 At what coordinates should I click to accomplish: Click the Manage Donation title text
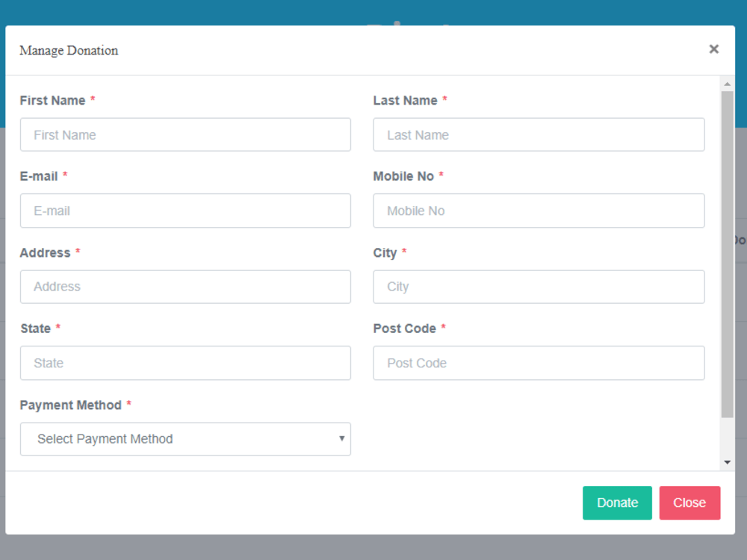pyautogui.click(x=69, y=50)
